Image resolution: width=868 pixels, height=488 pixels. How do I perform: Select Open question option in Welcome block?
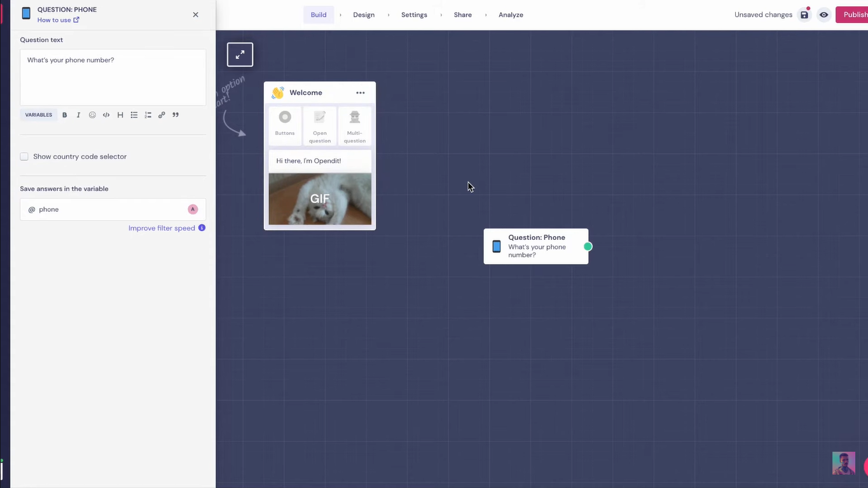coord(320,126)
